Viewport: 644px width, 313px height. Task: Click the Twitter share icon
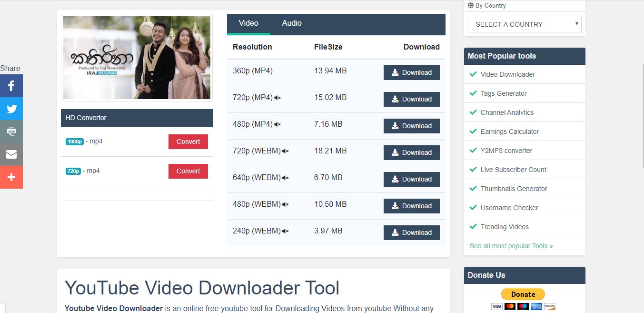(11, 109)
